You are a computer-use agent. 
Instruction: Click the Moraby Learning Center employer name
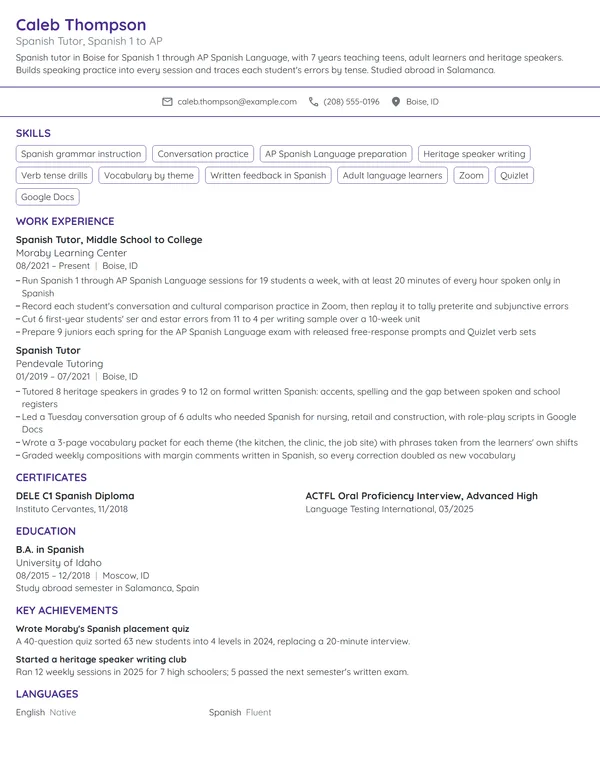[x=71, y=253]
